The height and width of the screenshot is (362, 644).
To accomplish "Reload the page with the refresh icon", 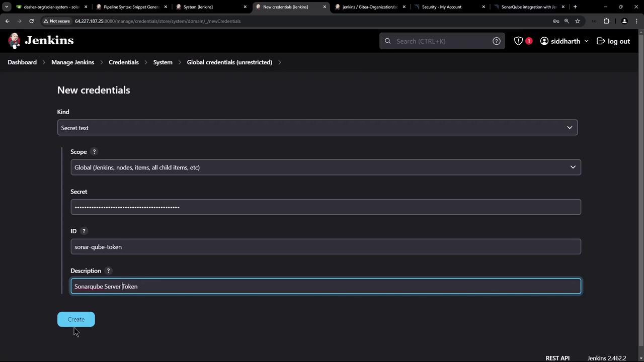I will [x=31, y=21].
